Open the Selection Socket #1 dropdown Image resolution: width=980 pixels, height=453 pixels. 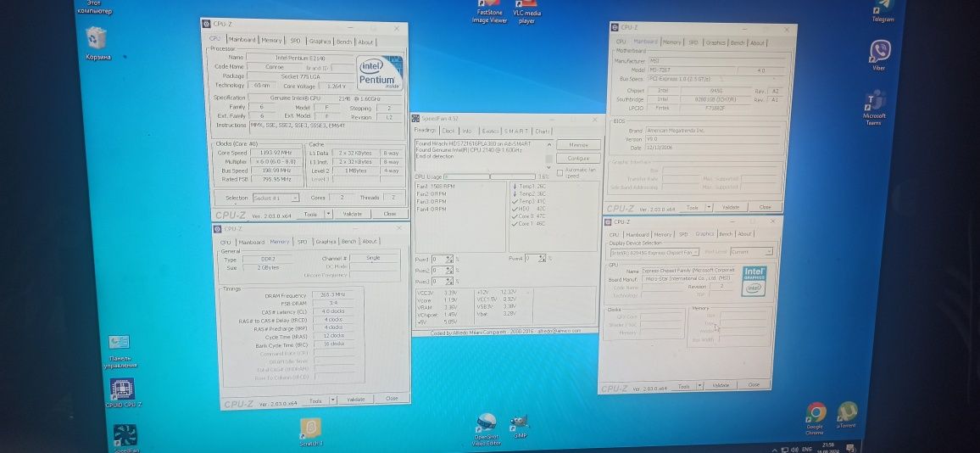[276, 198]
